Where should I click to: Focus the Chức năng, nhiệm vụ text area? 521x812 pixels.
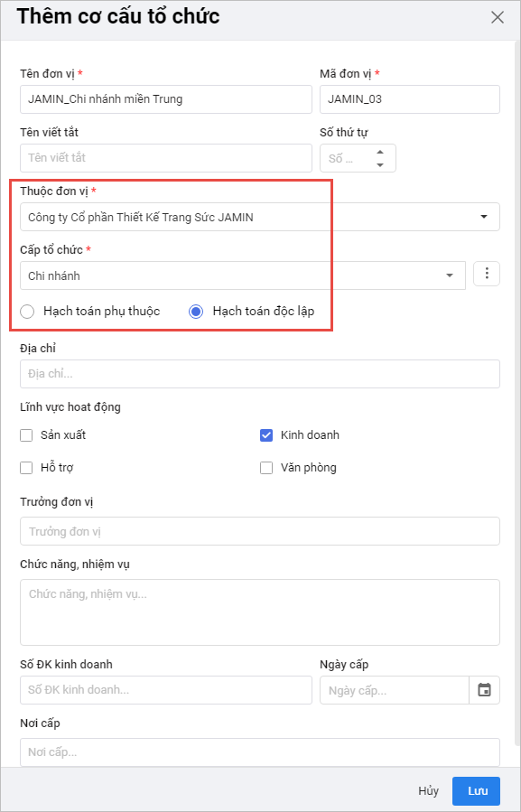(x=260, y=612)
